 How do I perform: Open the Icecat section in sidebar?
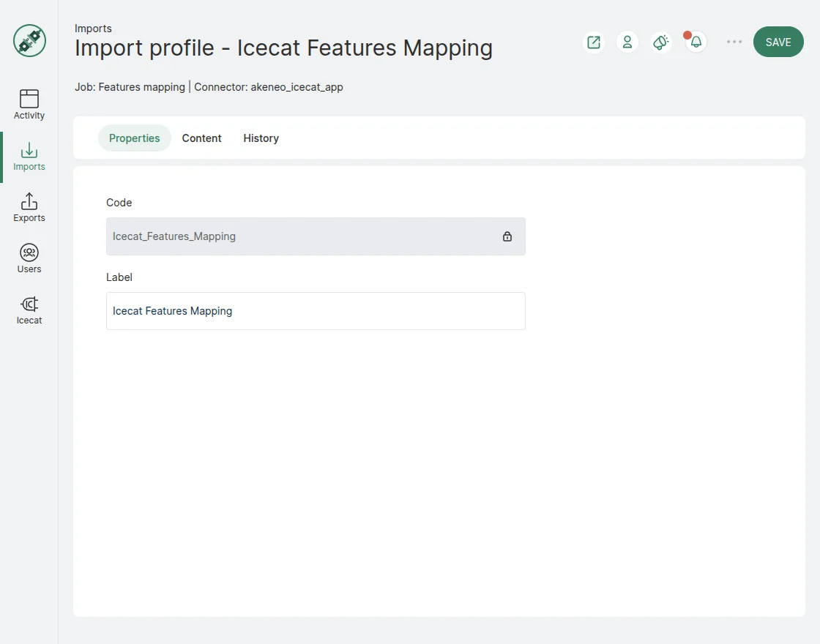tap(29, 309)
